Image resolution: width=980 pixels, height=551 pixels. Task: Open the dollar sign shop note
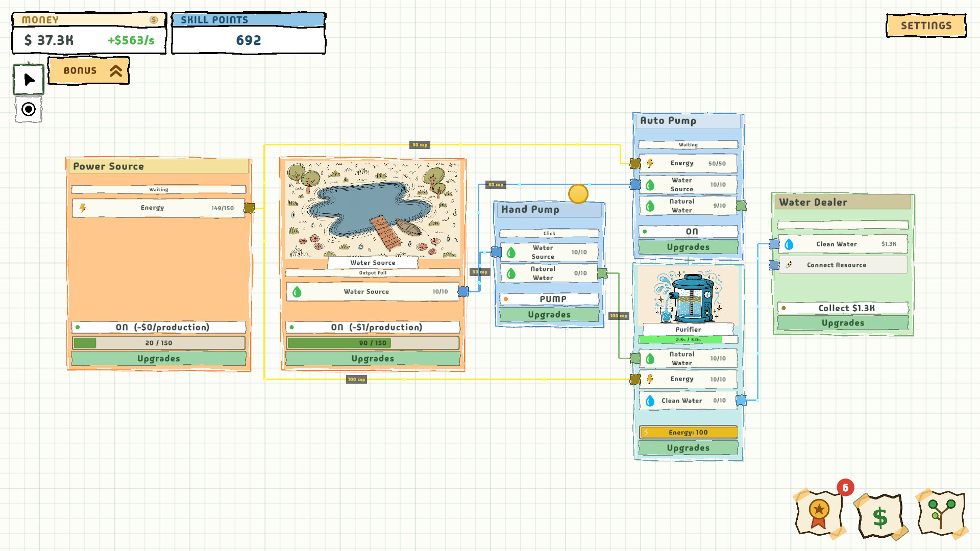click(x=880, y=517)
